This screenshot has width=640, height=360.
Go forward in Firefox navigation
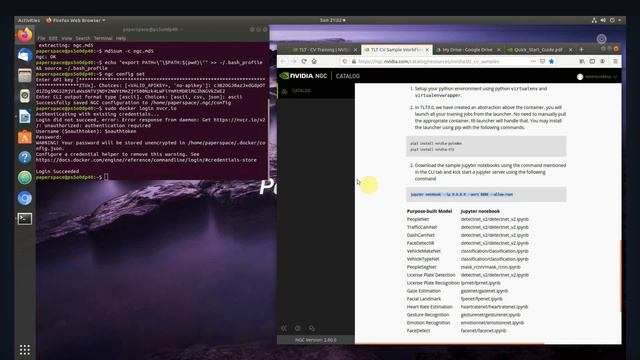(293, 61)
